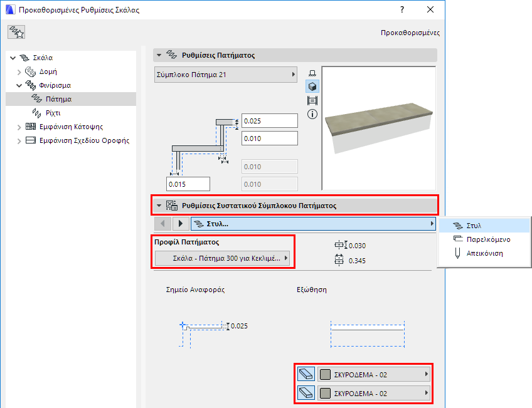
Task: Collapse the Φινίρισμα tree node
Action: (19, 85)
